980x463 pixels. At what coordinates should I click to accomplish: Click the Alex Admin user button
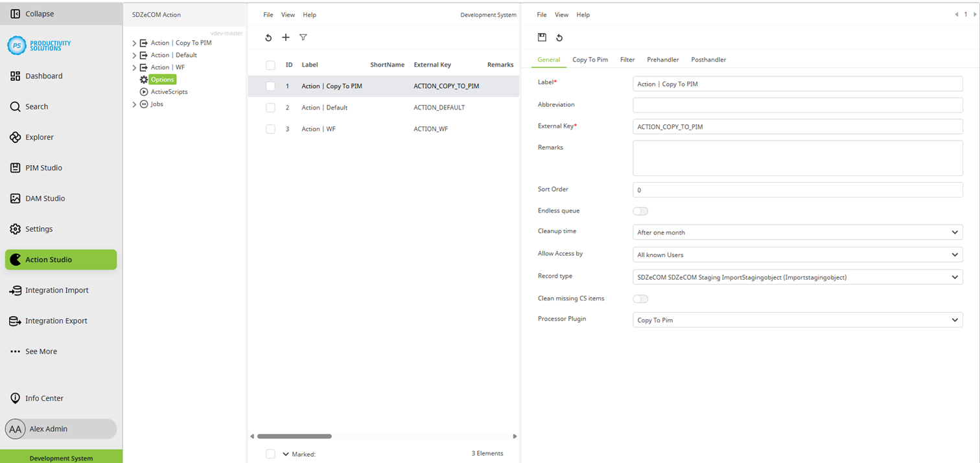pyautogui.click(x=61, y=429)
